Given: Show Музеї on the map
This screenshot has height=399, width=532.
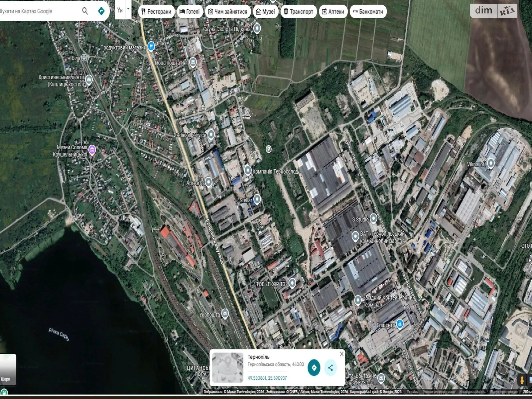Looking at the screenshot, I should click(265, 12).
